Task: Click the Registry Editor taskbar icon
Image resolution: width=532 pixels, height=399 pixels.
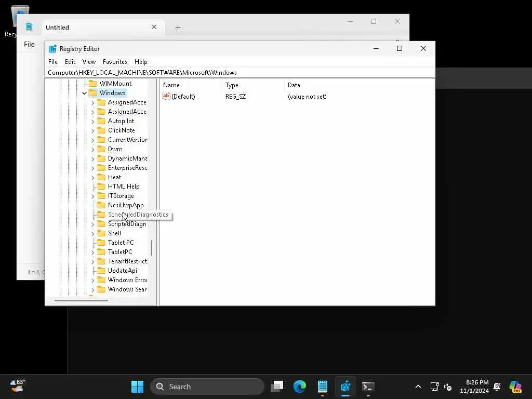Action: tap(345, 387)
